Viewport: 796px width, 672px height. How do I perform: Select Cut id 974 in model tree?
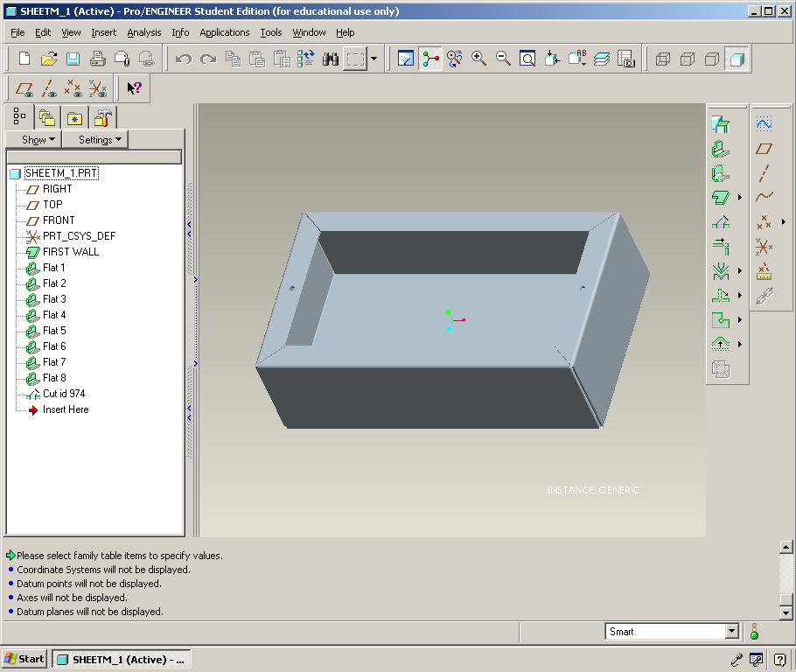[x=64, y=394]
